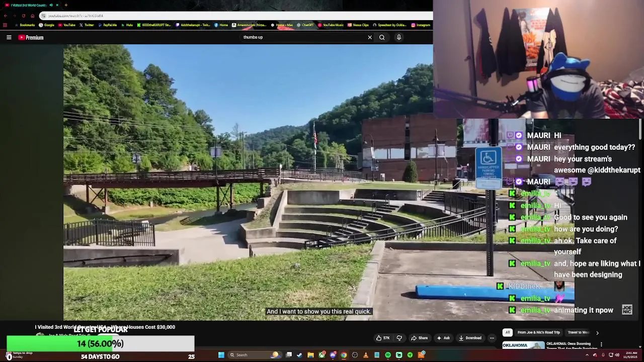Expand chip list with next arrow

(597, 332)
